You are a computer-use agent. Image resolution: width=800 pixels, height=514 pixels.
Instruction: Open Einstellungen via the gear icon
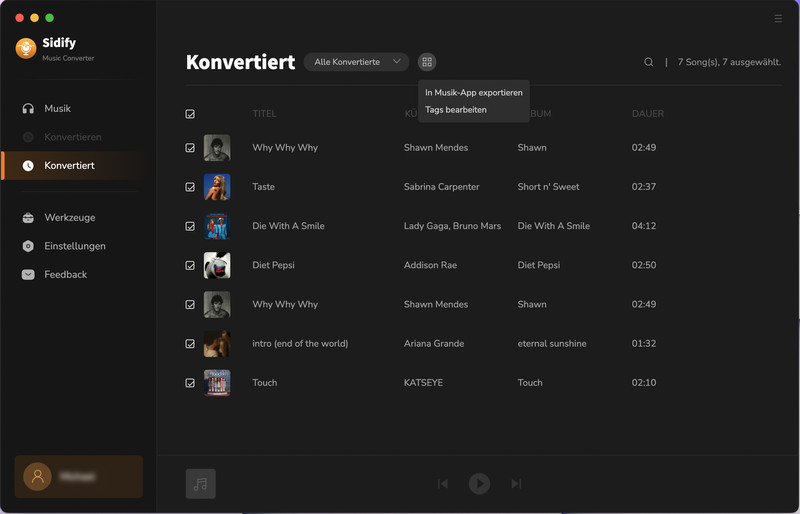28,247
